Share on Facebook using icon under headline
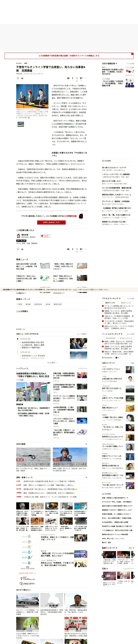 [73, 78]
